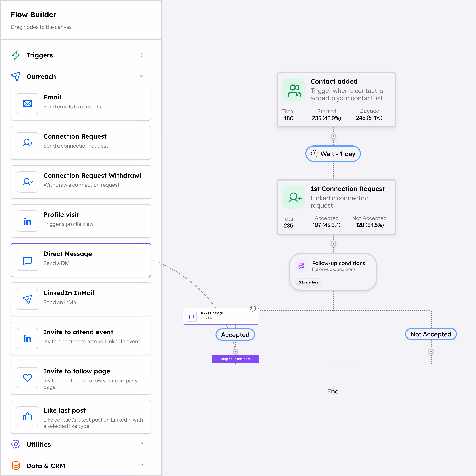Image resolution: width=476 pixels, height=476 pixels.
Task: Expand the Utilities section
Action: 142,444
